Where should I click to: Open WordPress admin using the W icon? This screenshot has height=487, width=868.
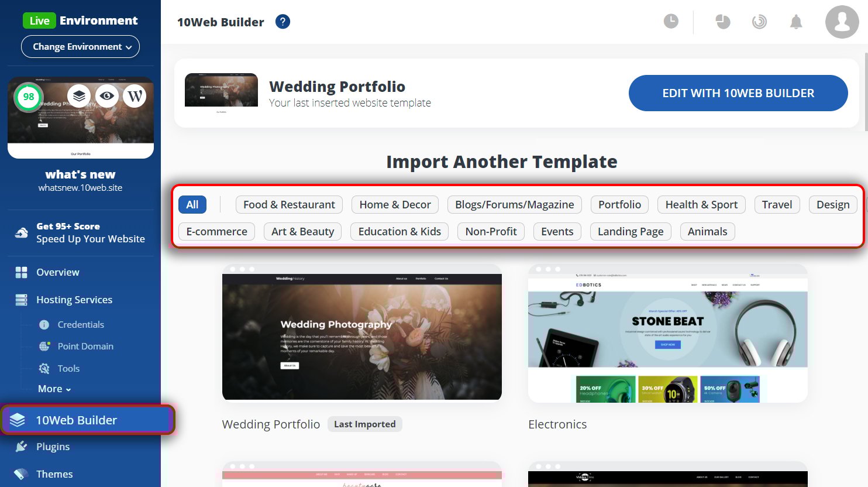click(135, 95)
